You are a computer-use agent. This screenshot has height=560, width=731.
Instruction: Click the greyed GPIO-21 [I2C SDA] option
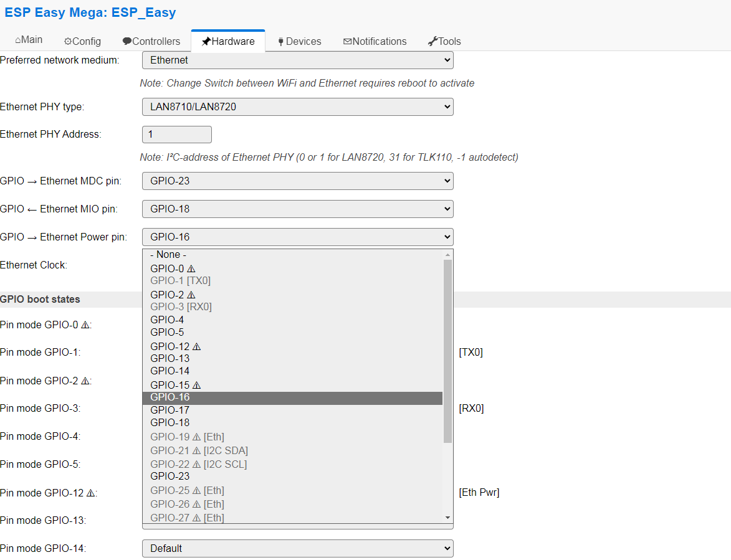[x=292, y=450]
